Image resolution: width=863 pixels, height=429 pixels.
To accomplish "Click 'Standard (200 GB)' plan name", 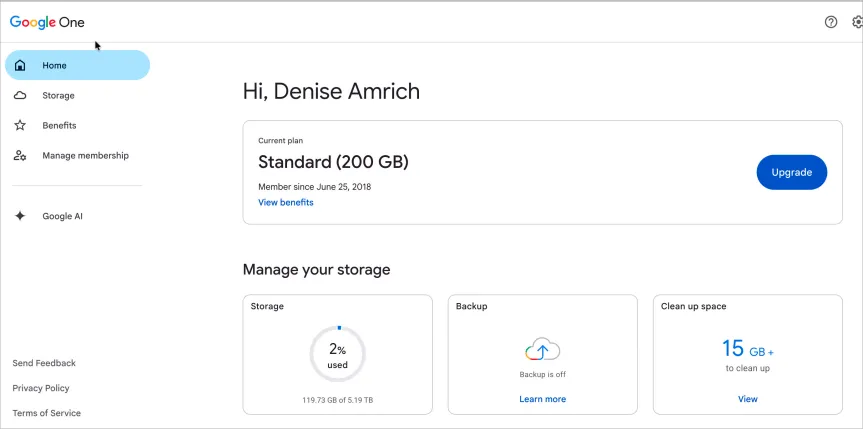I will pyautogui.click(x=333, y=162).
